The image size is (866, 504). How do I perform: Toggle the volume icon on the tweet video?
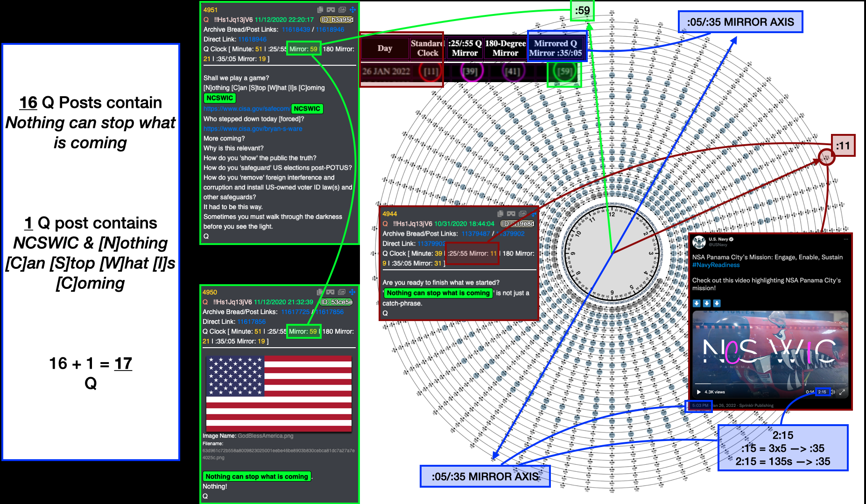(833, 392)
